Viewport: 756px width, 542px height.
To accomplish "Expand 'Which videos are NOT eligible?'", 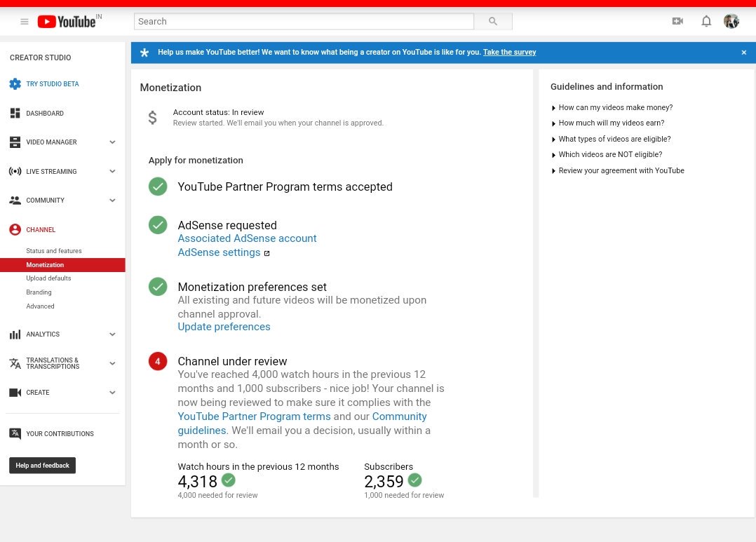I will [607, 154].
